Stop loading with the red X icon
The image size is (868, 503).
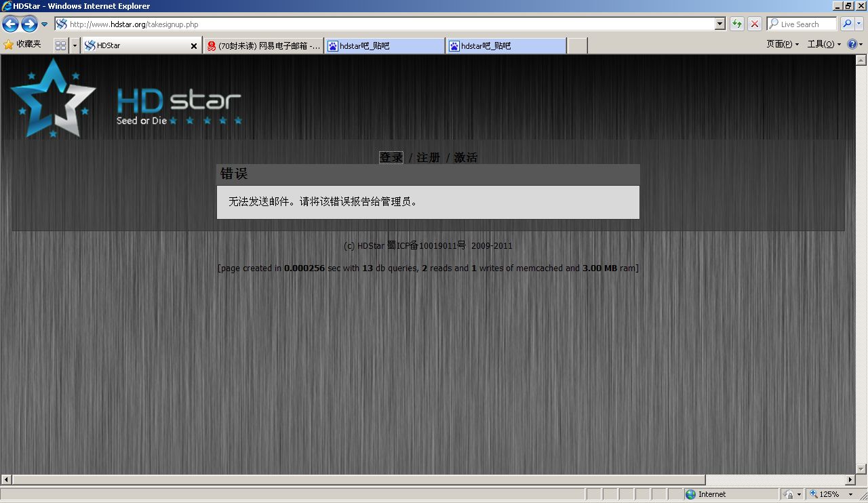(755, 24)
